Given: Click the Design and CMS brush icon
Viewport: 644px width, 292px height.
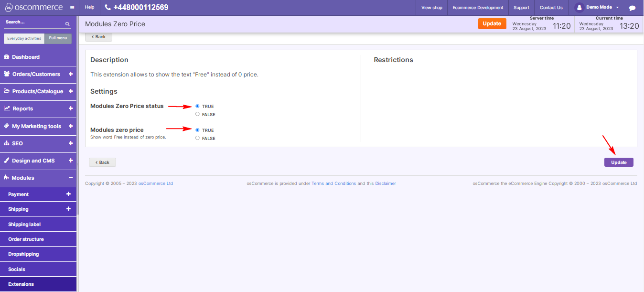Looking at the screenshot, I should coord(7,161).
